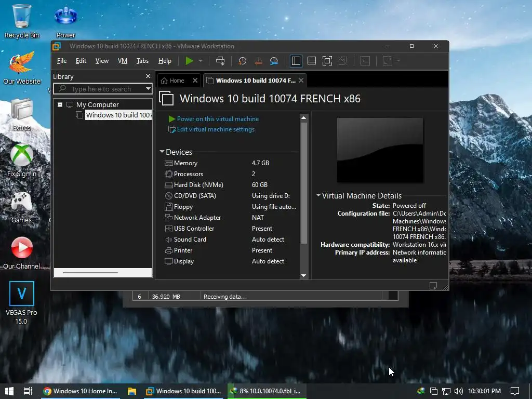Click the Unity mode toolbar icon

(x=343, y=61)
